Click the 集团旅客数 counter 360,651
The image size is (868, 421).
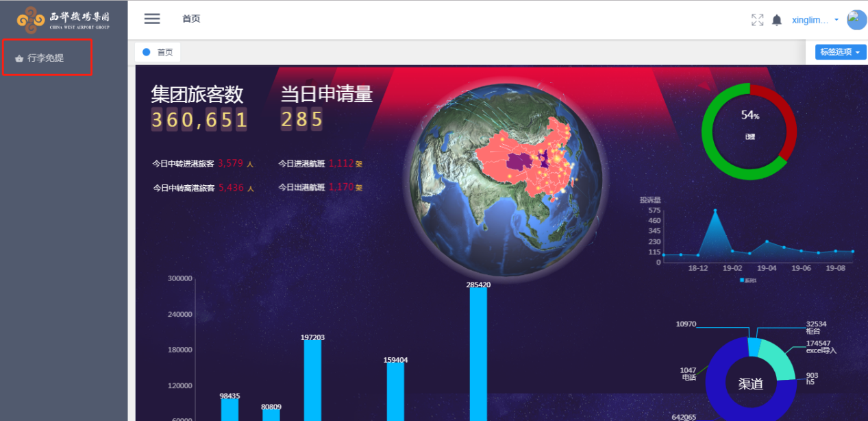tap(199, 120)
